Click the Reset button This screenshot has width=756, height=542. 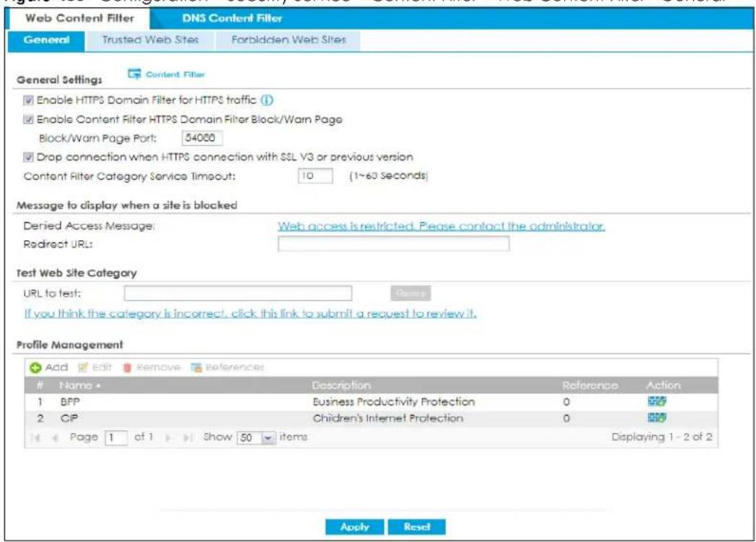pos(416,527)
